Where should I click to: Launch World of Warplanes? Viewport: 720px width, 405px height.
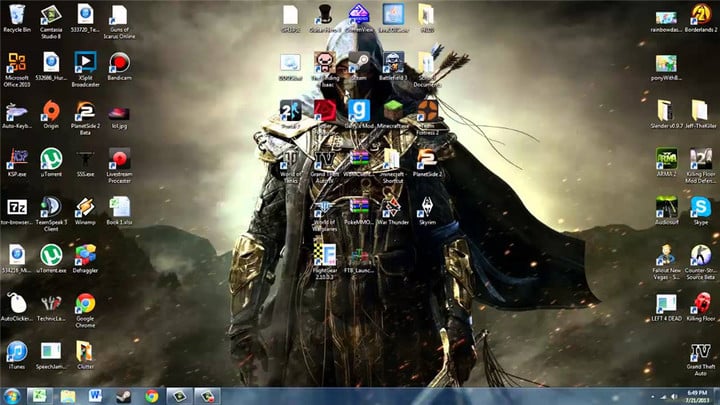coord(325,214)
